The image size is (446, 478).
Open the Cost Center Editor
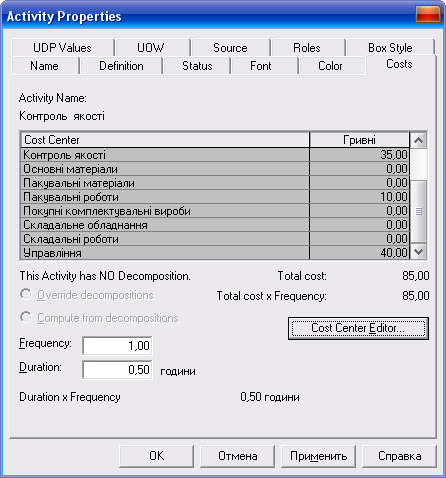(358, 328)
